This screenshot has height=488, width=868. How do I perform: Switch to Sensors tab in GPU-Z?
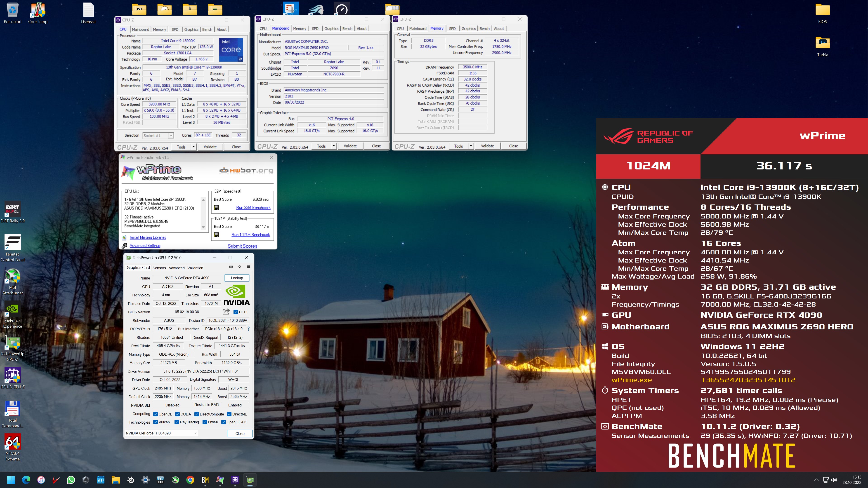159,268
